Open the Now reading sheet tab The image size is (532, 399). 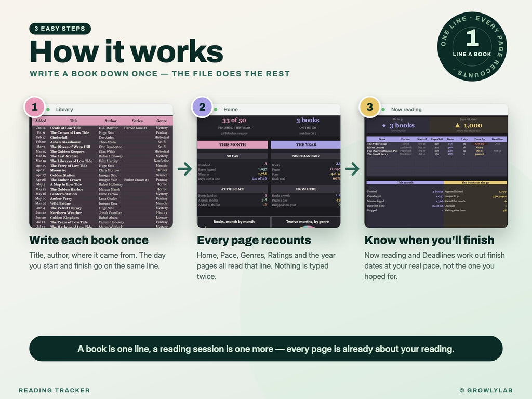tap(406, 109)
